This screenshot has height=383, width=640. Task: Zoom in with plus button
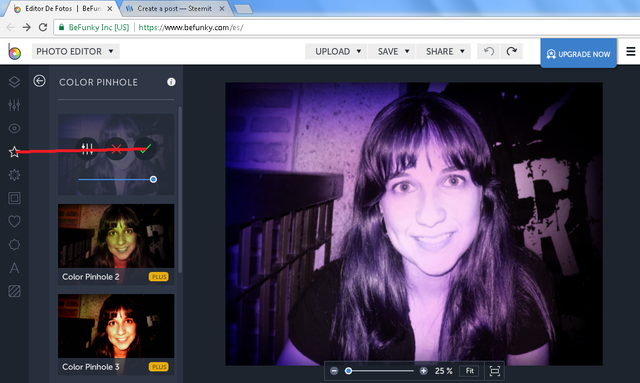click(424, 371)
